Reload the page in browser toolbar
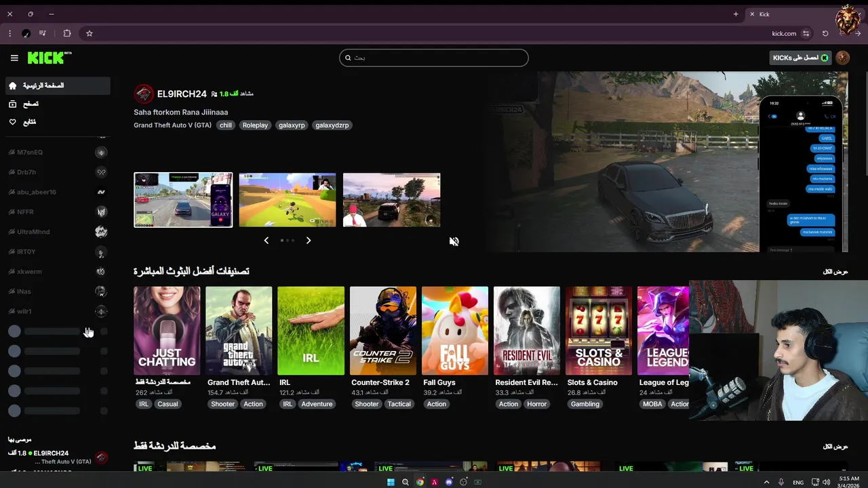 tap(825, 33)
